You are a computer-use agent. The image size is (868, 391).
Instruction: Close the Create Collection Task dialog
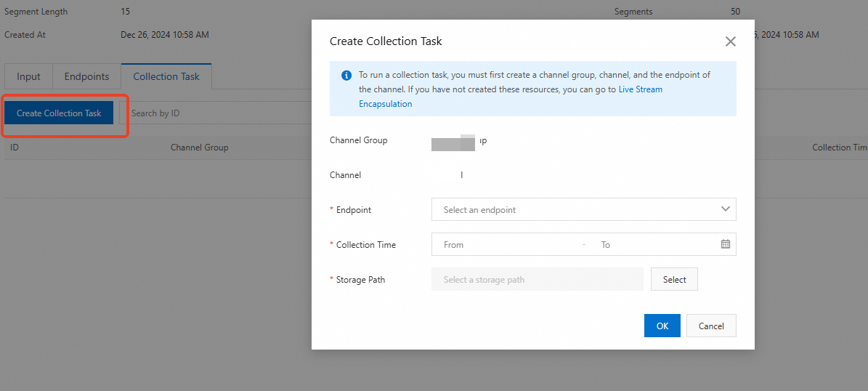click(730, 41)
